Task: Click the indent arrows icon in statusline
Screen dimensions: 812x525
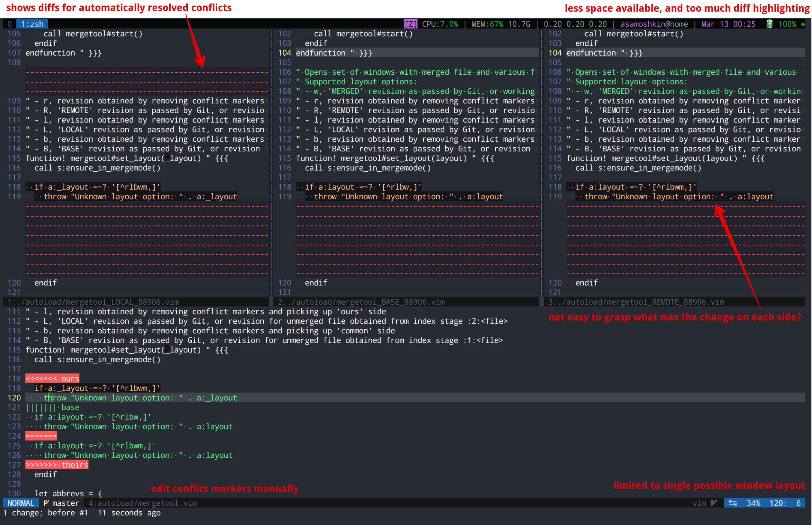Action: (x=733, y=503)
